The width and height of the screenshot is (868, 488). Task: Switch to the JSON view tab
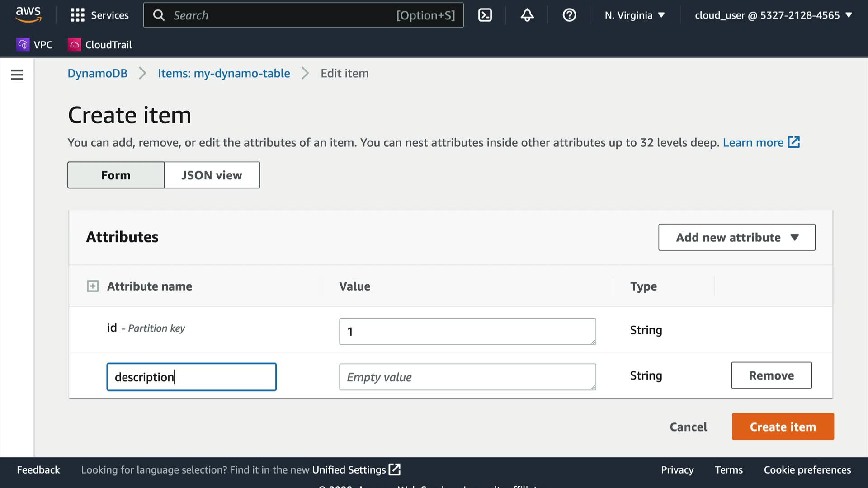coord(212,175)
